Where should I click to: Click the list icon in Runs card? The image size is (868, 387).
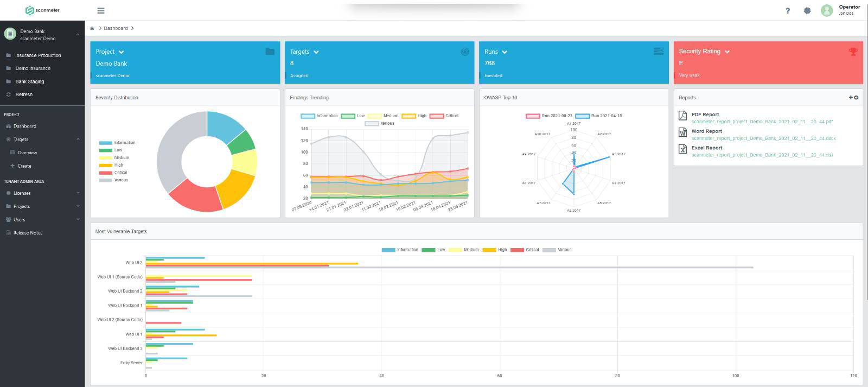(659, 51)
